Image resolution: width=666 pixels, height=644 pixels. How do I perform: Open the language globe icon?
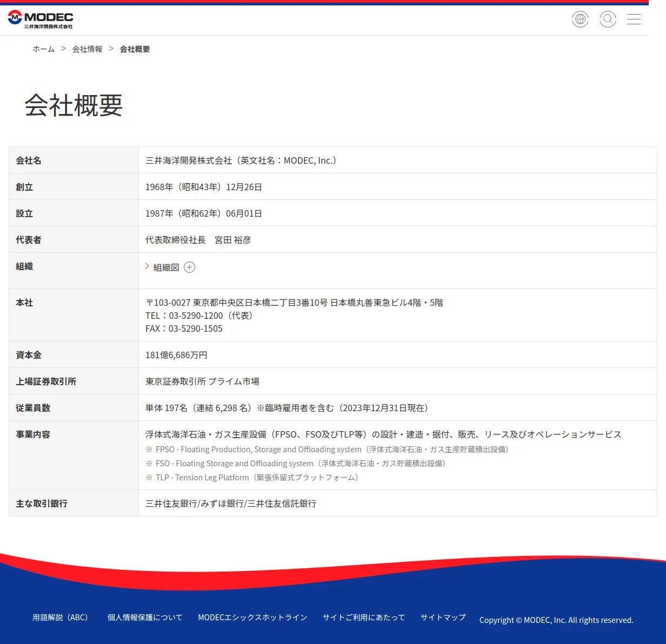click(x=580, y=19)
